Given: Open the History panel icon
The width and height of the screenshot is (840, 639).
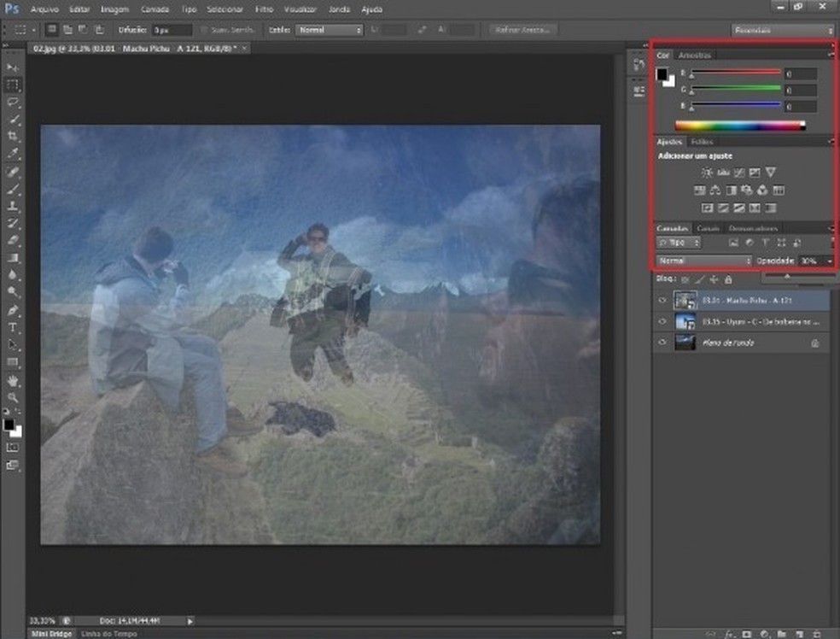Looking at the screenshot, I should tap(639, 65).
